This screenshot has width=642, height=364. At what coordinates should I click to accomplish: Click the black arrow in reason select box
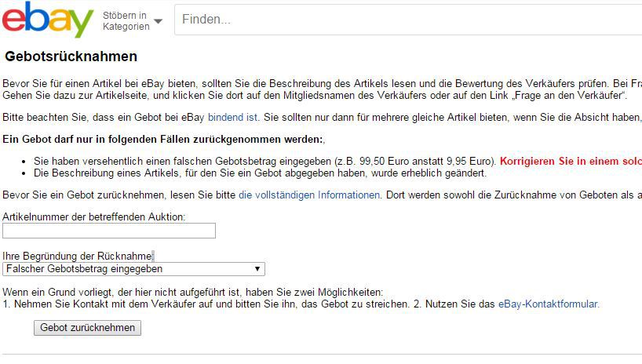tap(257, 269)
